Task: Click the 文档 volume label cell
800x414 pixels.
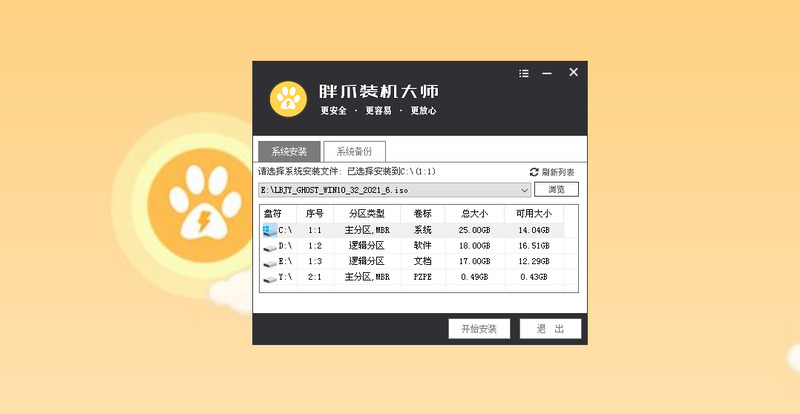Action: tap(423, 261)
